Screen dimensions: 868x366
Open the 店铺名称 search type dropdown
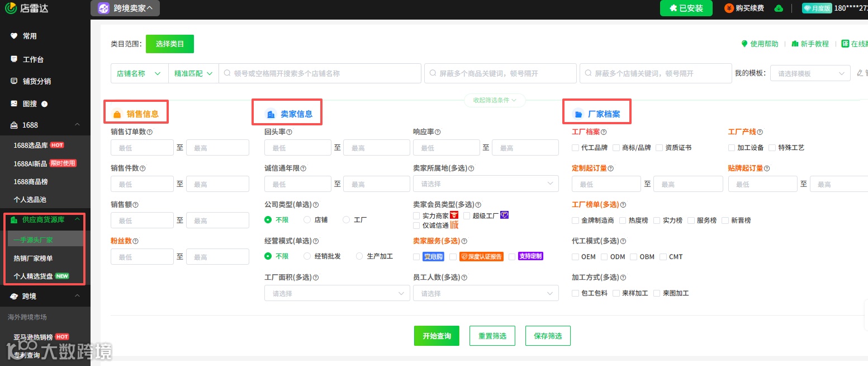pos(139,73)
